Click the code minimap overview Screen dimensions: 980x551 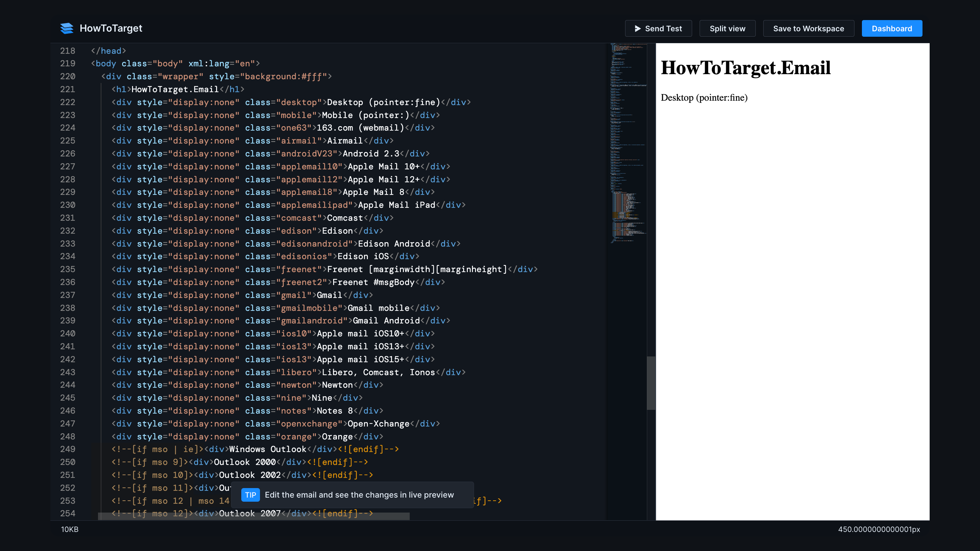(x=628, y=145)
